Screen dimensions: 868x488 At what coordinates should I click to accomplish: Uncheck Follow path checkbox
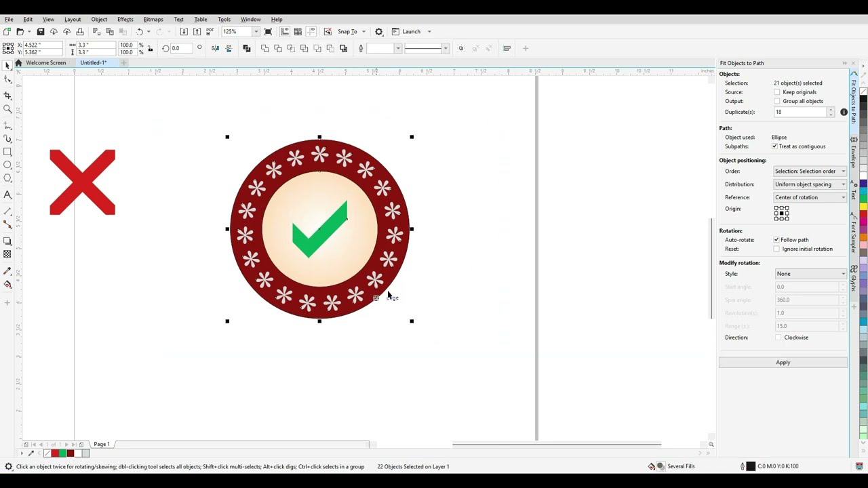point(776,240)
